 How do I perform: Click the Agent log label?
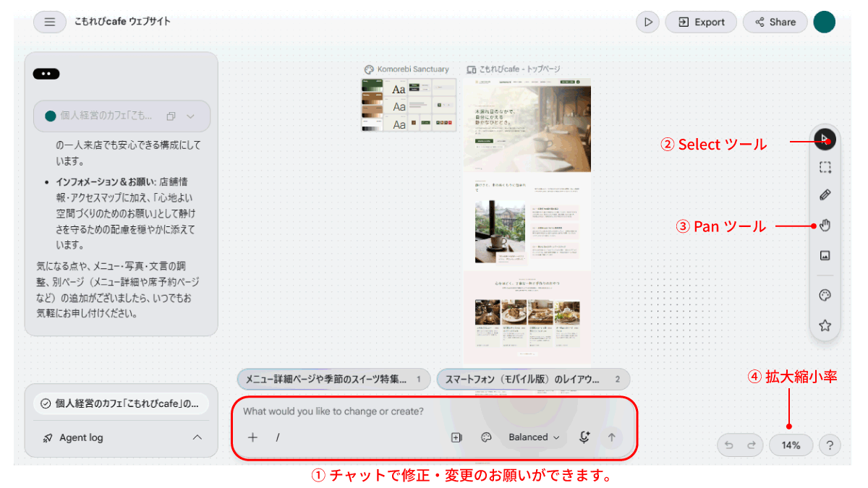[81, 437]
